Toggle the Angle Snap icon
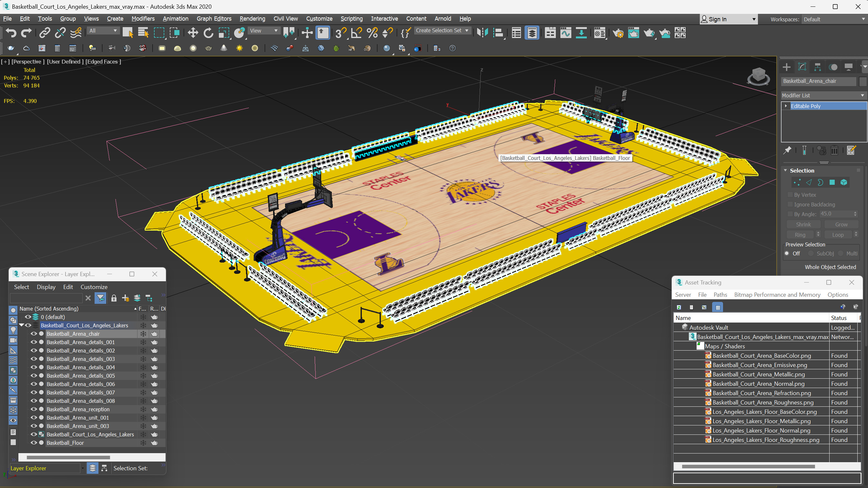Screen dimensions: 868x488 [356, 33]
